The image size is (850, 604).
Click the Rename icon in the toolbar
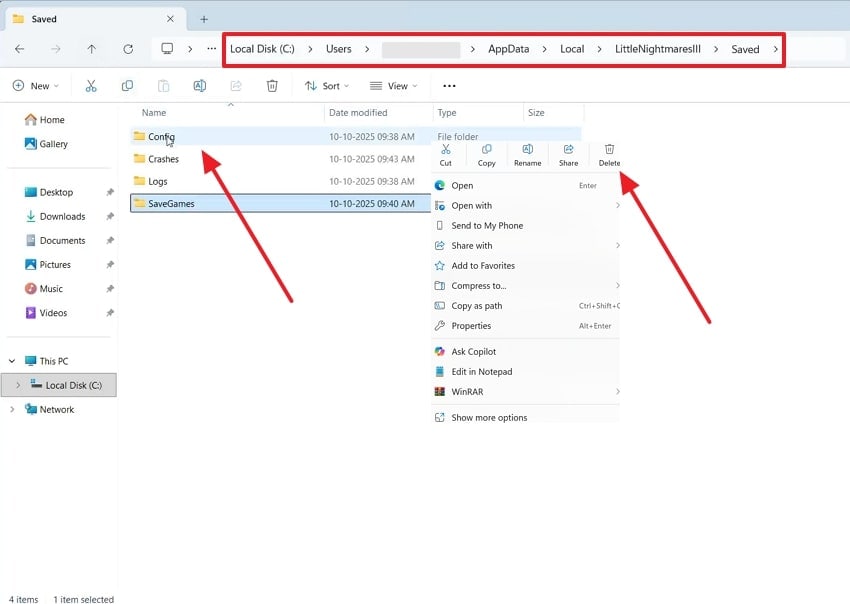point(199,86)
